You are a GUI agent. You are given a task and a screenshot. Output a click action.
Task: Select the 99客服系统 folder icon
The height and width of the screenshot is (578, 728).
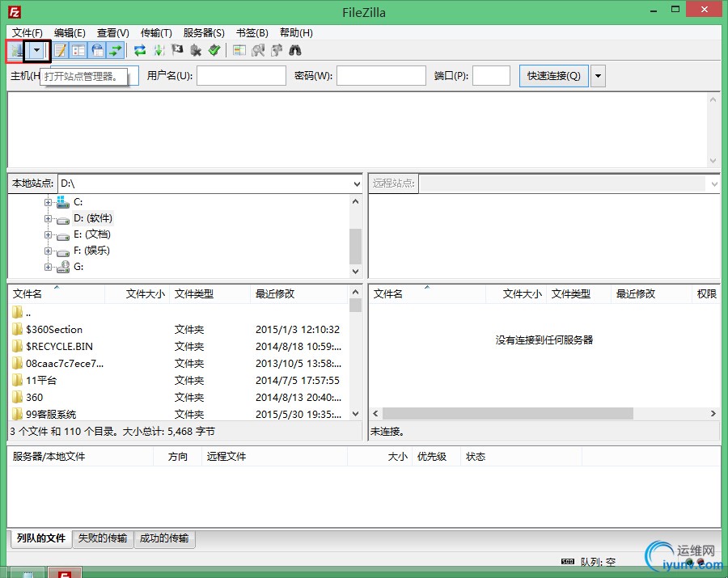(17, 414)
